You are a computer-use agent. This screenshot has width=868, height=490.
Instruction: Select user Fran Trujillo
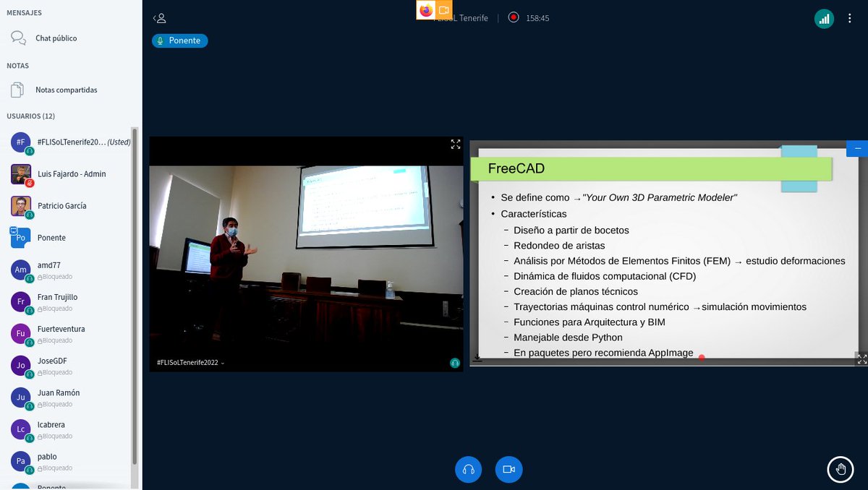69,302
